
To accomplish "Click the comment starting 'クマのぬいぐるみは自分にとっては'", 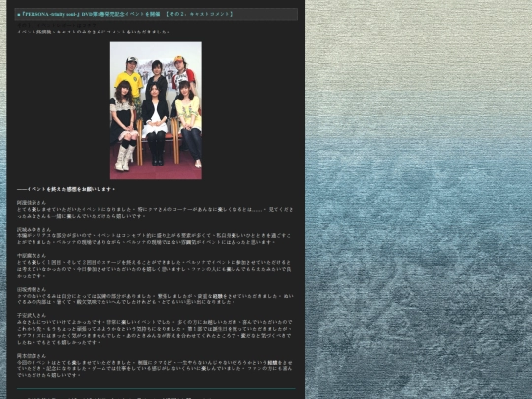I will (x=155, y=299).
